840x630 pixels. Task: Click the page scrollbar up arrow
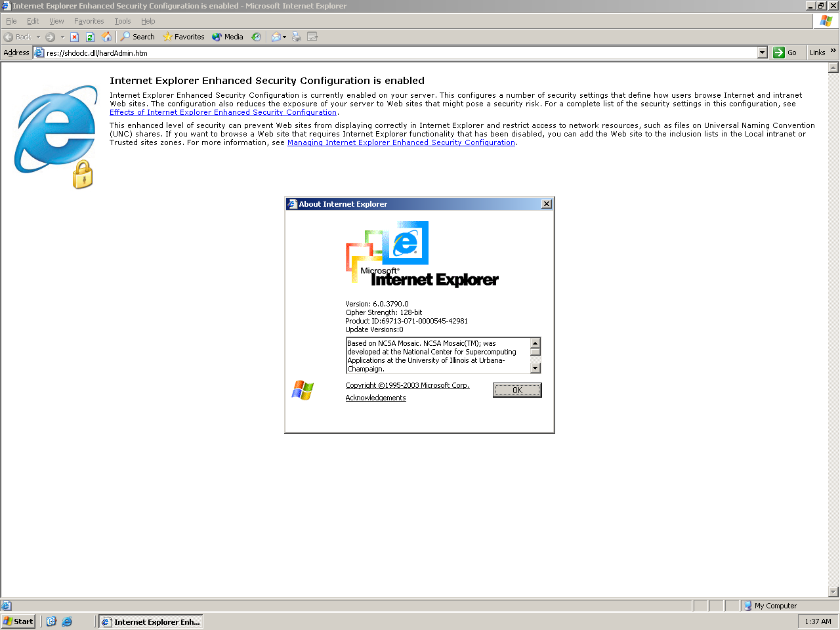pos(833,68)
